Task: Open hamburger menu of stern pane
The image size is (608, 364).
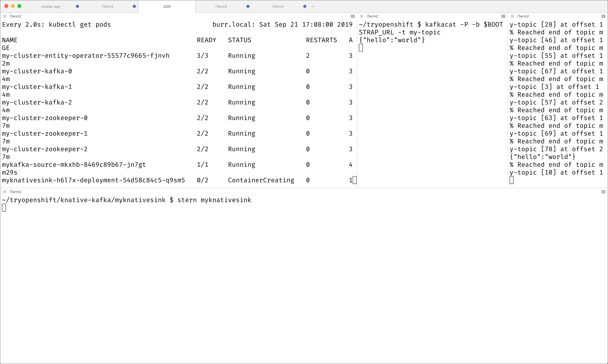Action: click(603, 192)
